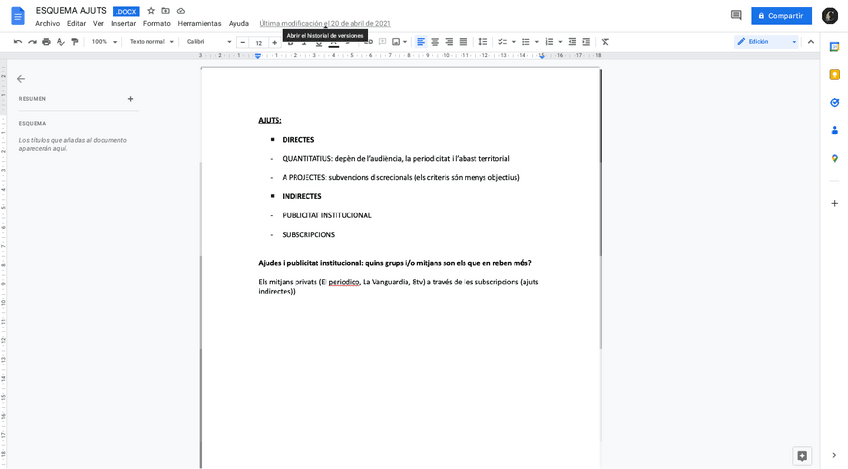Viewport: 848px width, 469px height.
Task: Insert an image from toolbar
Action: coord(396,42)
